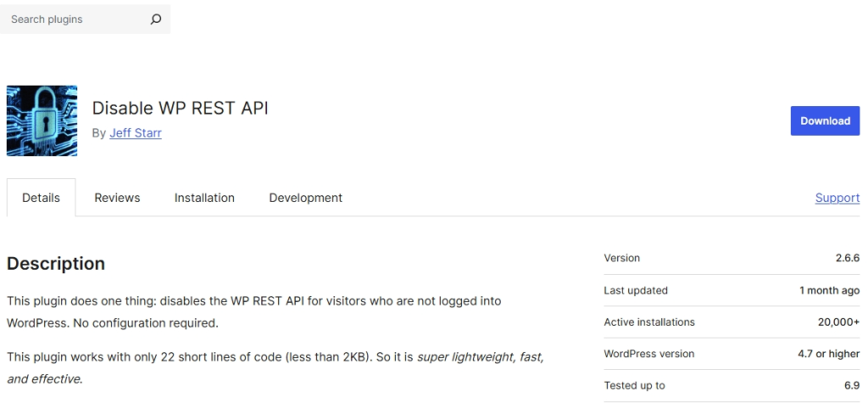
Task: Select the Details tab
Action: (41, 198)
